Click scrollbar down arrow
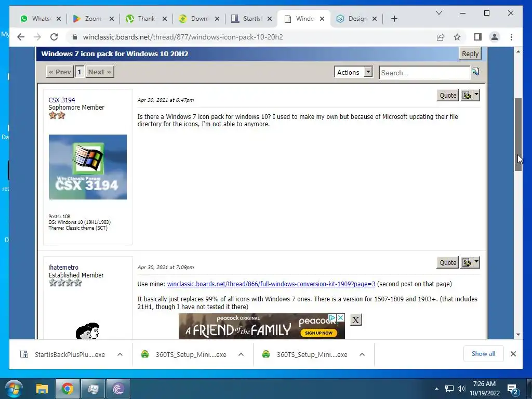The width and height of the screenshot is (532, 399). (x=518, y=335)
